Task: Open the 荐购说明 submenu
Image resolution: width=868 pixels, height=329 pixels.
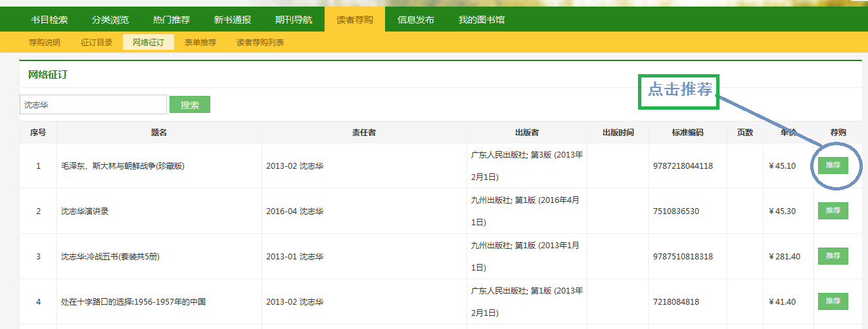Action: point(45,43)
